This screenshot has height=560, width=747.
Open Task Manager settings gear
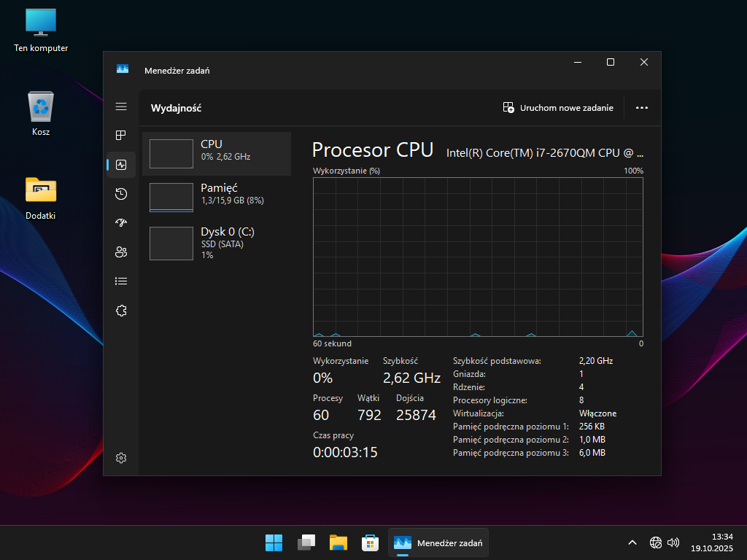coord(121,458)
